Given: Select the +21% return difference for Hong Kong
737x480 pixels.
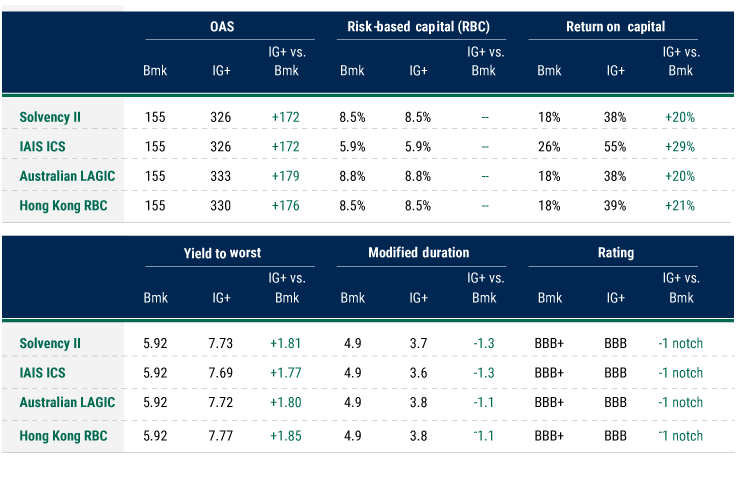Looking at the screenshot, I should [x=680, y=206].
